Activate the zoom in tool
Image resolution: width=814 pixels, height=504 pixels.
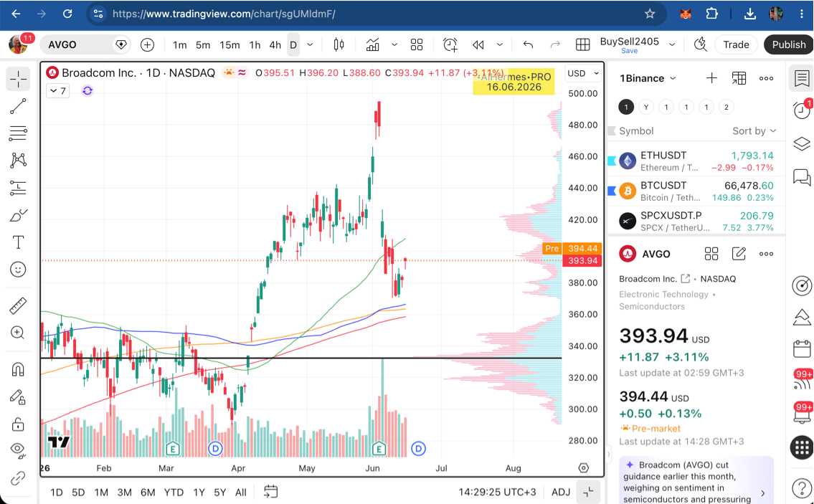(18, 333)
